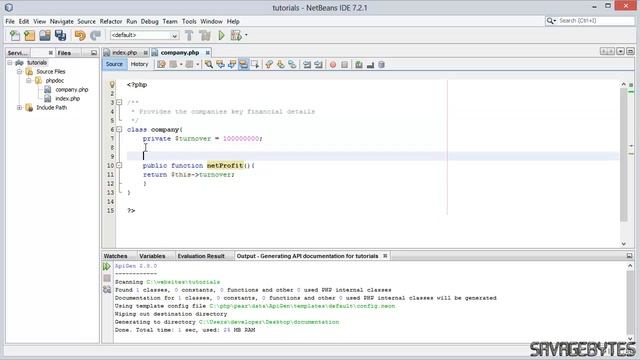The image size is (640, 360).
Task: Build project with the hammer icon
Action: coord(189,36)
